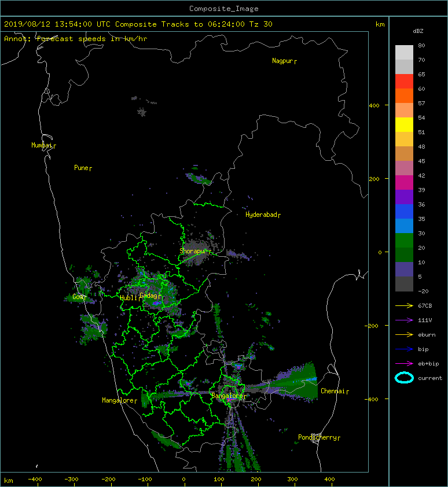Click the green 20 dBZ color swatch
This screenshot has width=448, height=487.
coord(404,240)
